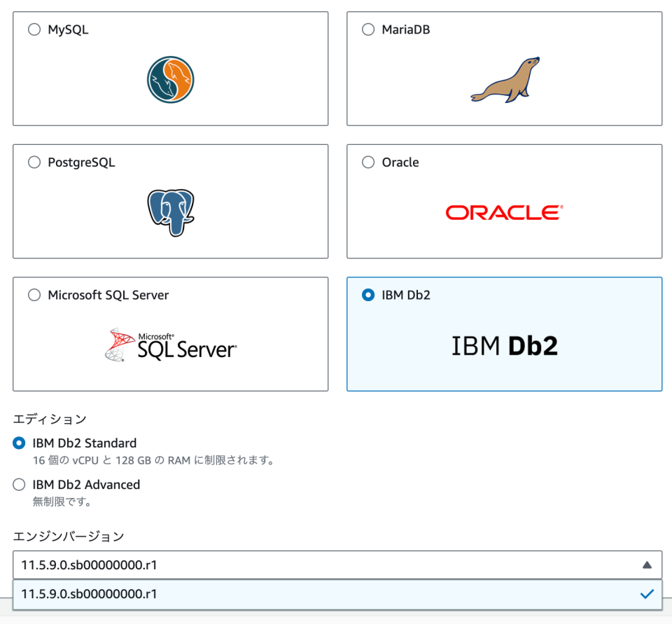The image size is (672, 624).
Task: Click the Microsoft SQL Server engine card
Action: pos(171,334)
